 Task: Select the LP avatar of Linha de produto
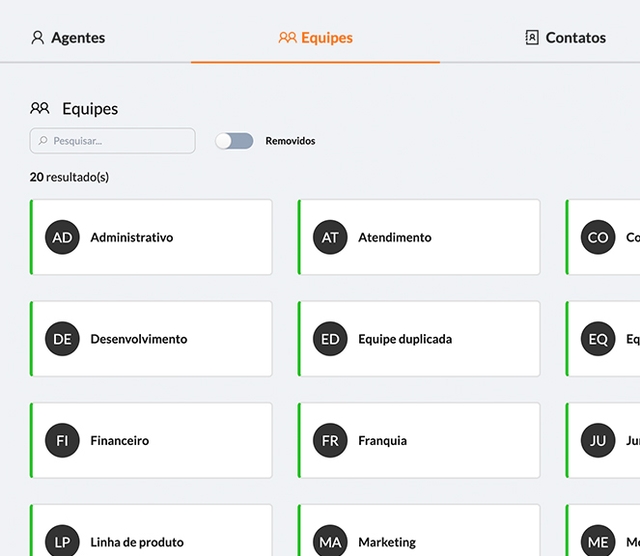click(x=62, y=542)
